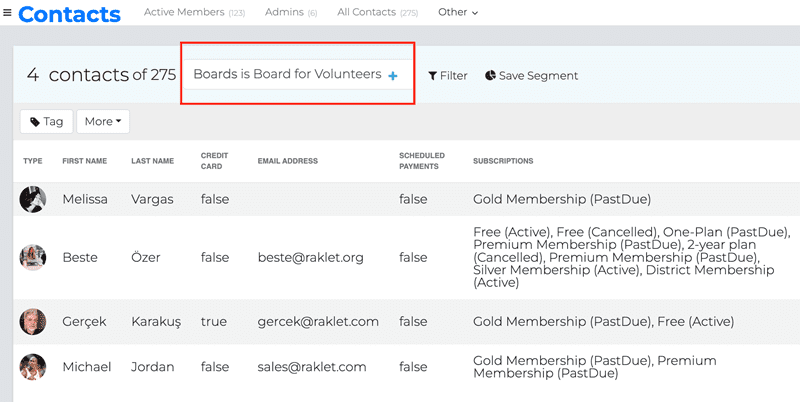Click the Email Address column header
800x402 pixels.
(287, 161)
